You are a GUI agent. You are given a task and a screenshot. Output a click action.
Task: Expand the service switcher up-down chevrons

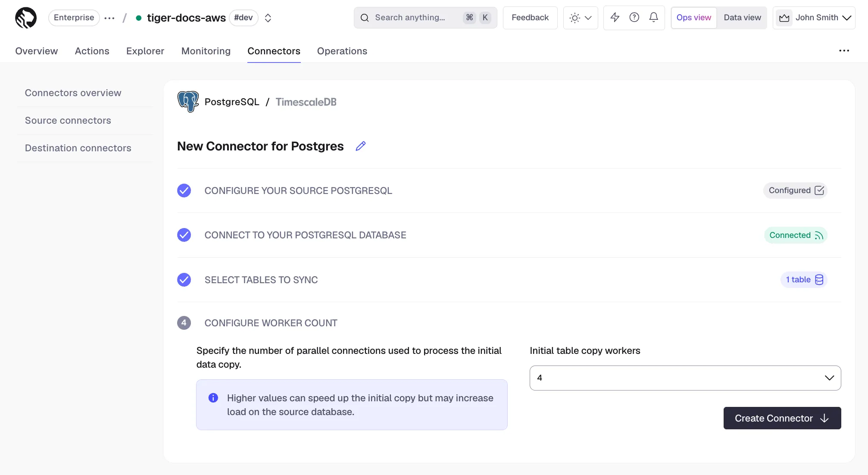click(x=268, y=18)
